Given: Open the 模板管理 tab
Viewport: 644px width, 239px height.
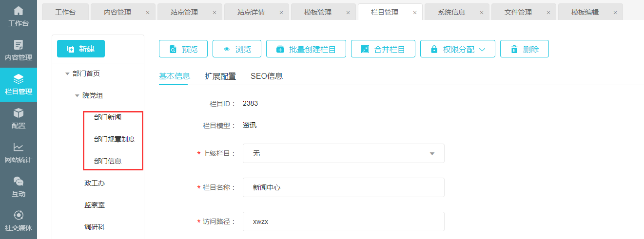Looking at the screenshot, I should pyautogui.click(x=317, y=12).
